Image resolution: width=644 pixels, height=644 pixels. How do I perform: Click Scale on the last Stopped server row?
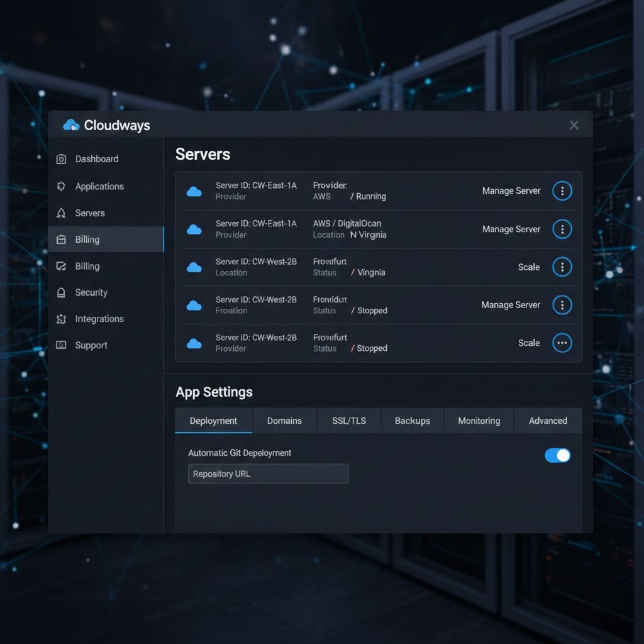point(529,343)
